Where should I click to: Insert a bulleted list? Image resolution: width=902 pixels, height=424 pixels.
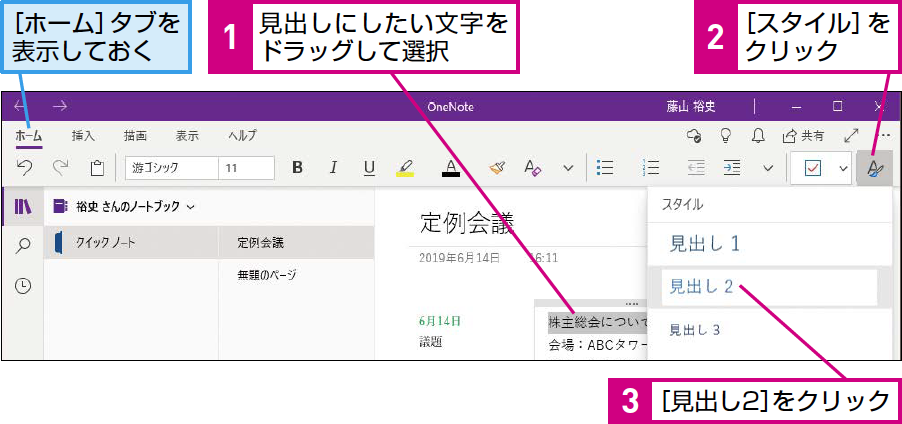pos(605,167)
